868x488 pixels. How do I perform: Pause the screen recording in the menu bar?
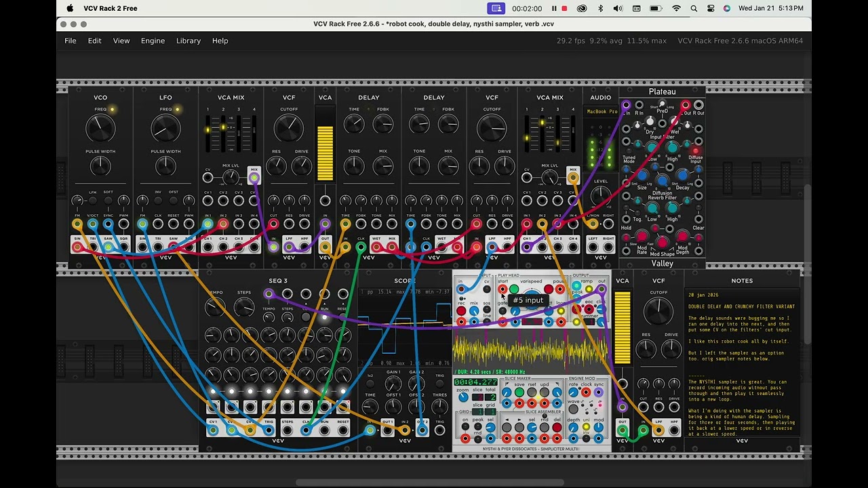[x=554, y=8]
